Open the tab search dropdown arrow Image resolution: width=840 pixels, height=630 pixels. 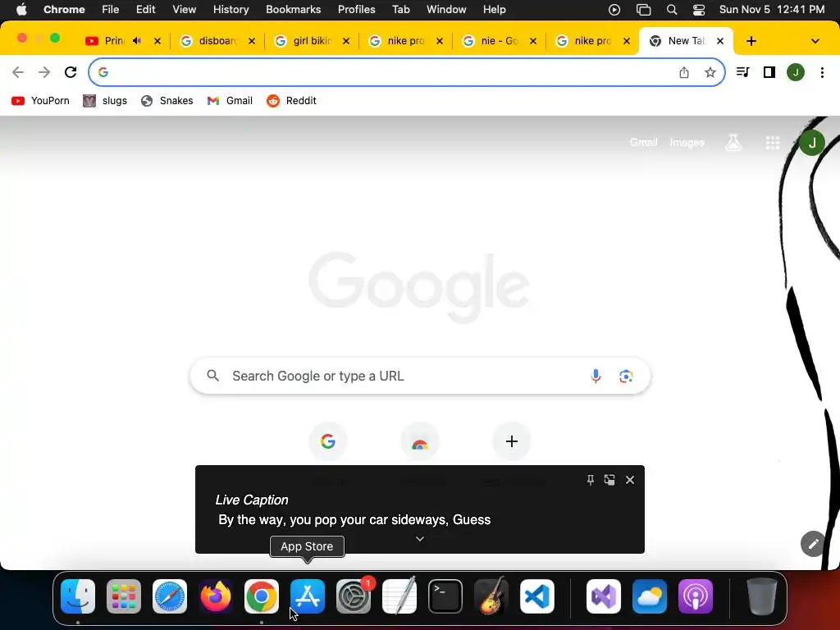pos(815,41)
